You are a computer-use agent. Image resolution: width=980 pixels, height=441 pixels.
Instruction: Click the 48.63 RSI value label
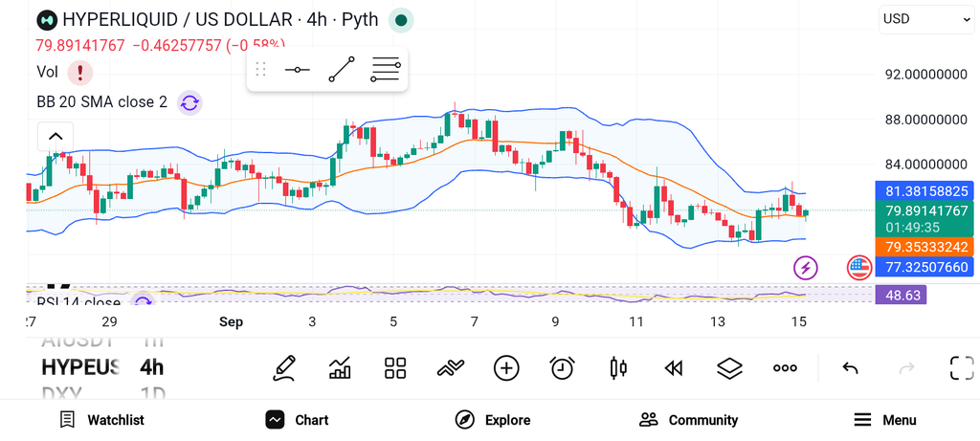pos(901,295)
